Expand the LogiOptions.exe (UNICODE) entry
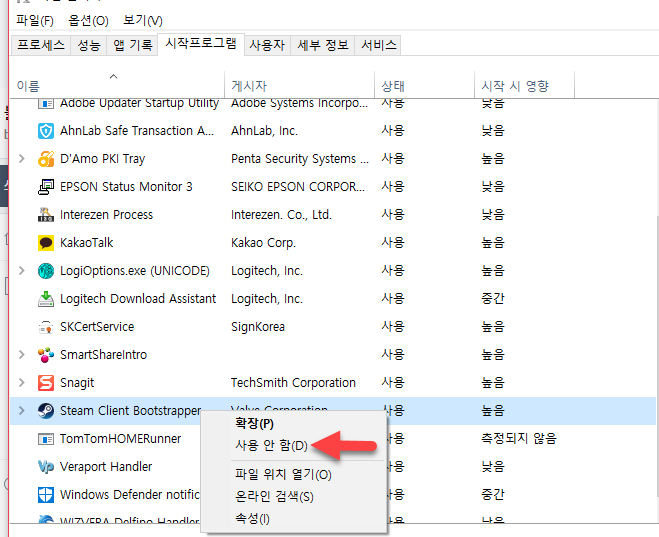 22,271
